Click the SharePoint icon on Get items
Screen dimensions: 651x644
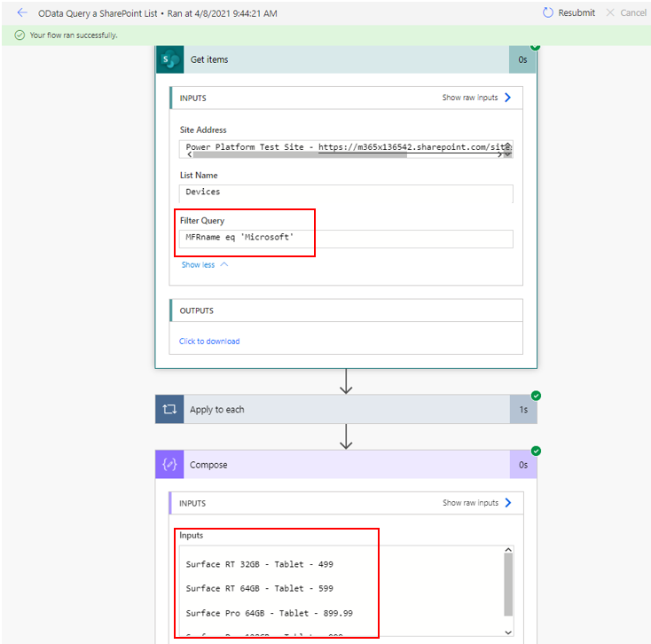coord(169,59)
